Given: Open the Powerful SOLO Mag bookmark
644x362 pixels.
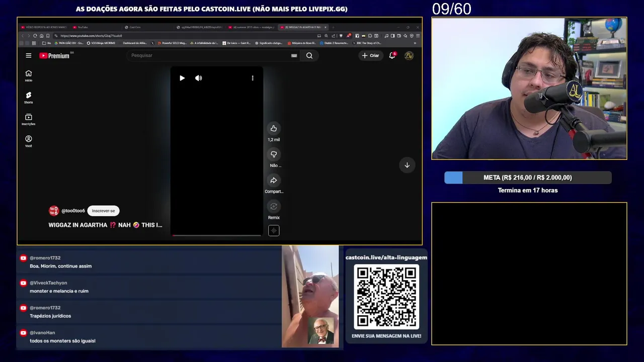Looking at the screenshot, I should click(x=172, y=43).
